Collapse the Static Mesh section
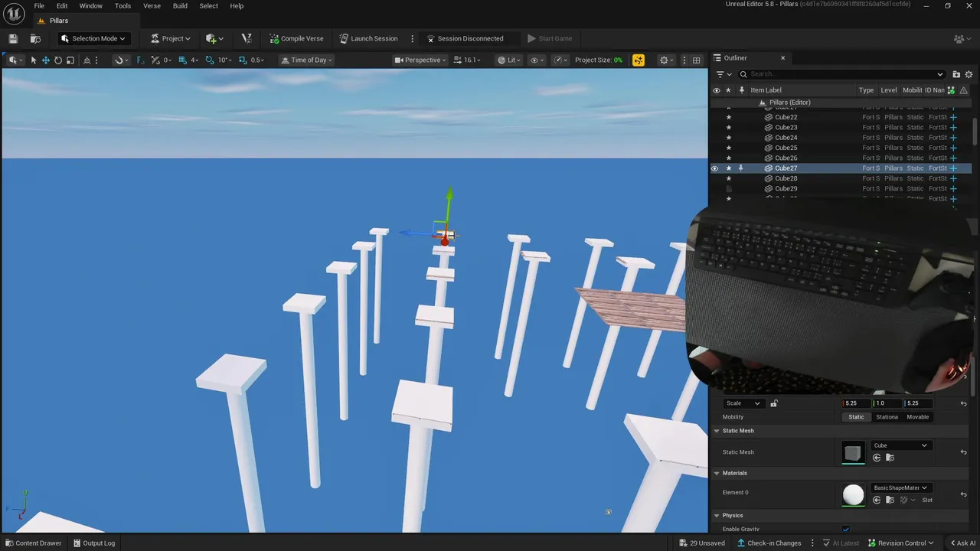Viewport: 980px width, 551px height. pyautogui.click(x=717, y=431)
